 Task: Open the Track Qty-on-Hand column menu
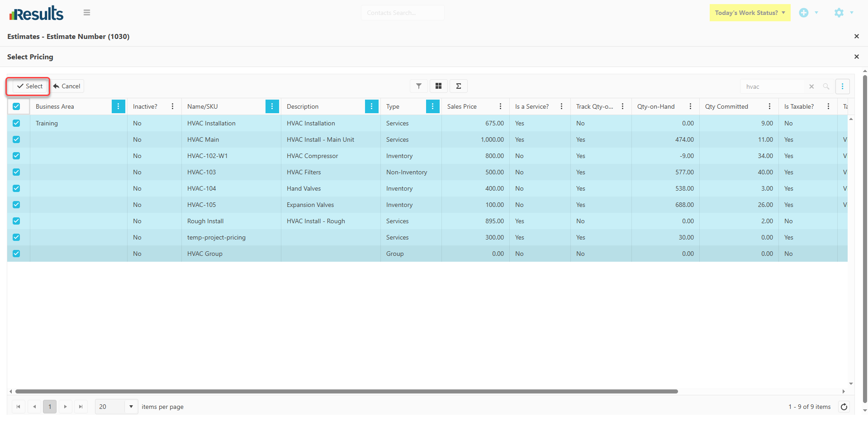click(x=622, y=106)
